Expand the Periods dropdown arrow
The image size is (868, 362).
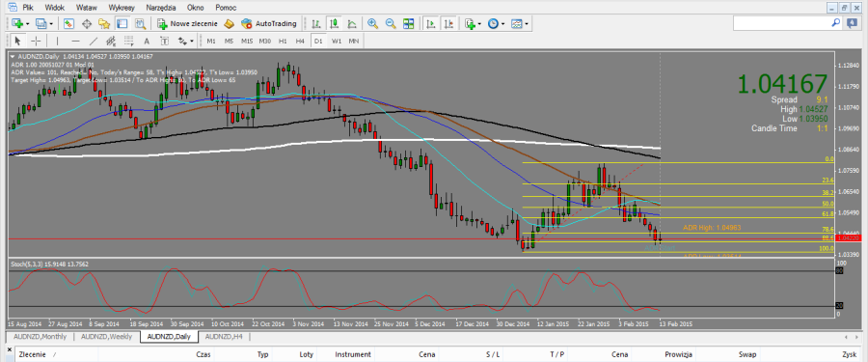click(503, 24)
